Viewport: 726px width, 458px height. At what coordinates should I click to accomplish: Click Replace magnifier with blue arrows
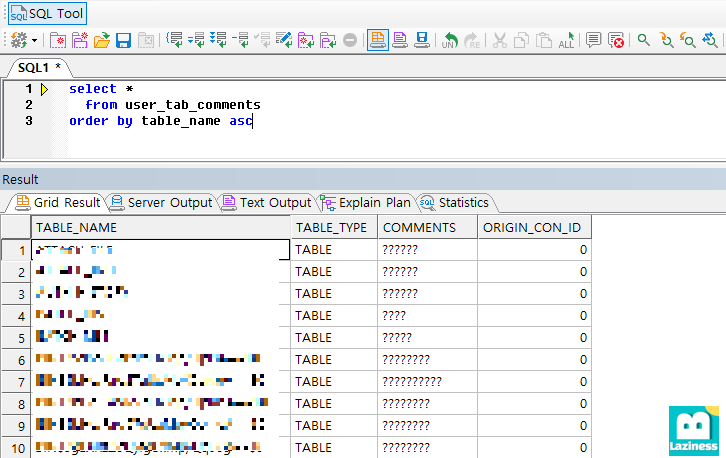tap(710, 40)
